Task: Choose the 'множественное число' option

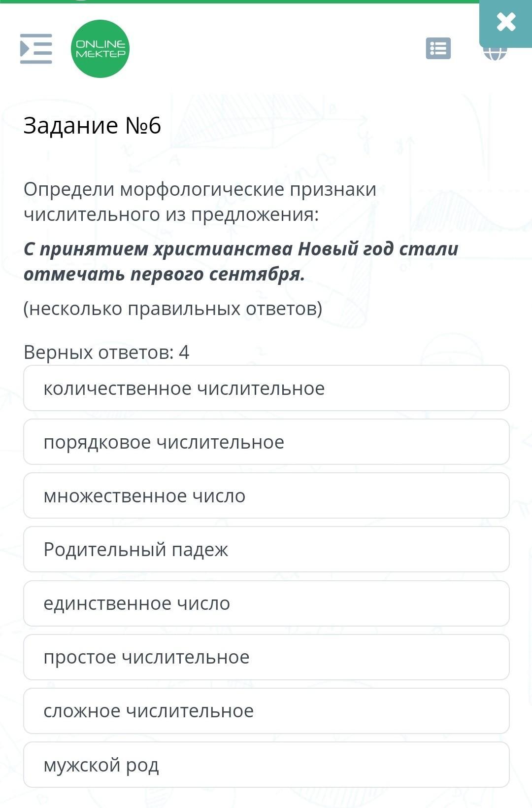Action: coord(266,496)
